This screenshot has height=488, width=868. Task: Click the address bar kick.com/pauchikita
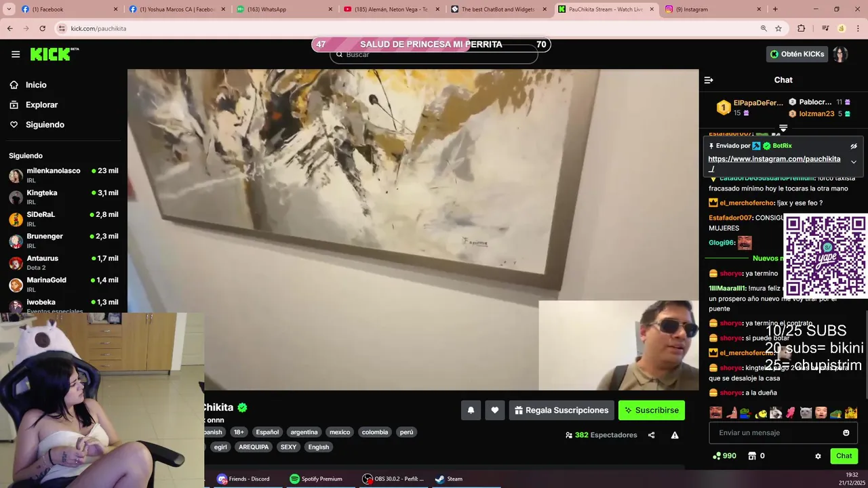pos(407,28)
